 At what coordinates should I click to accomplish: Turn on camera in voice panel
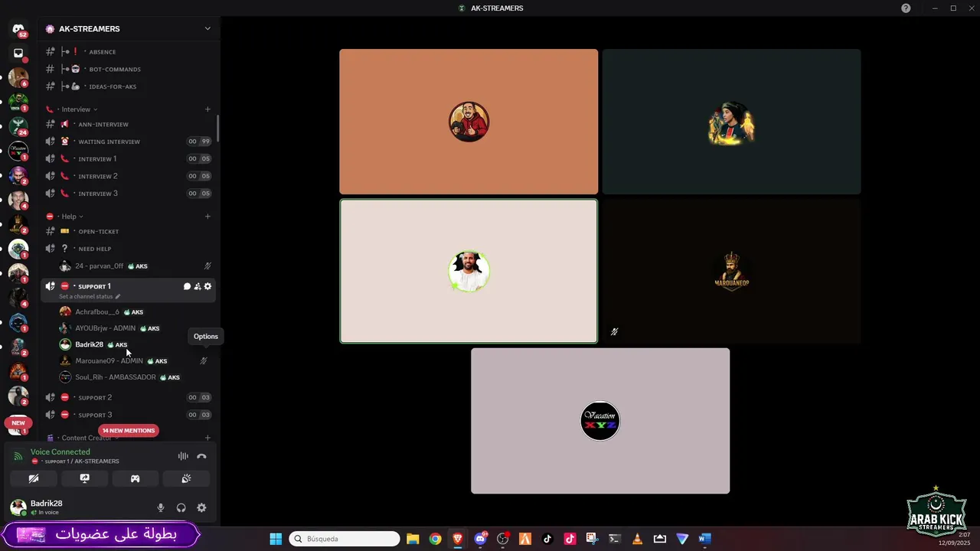pos(34,478)
